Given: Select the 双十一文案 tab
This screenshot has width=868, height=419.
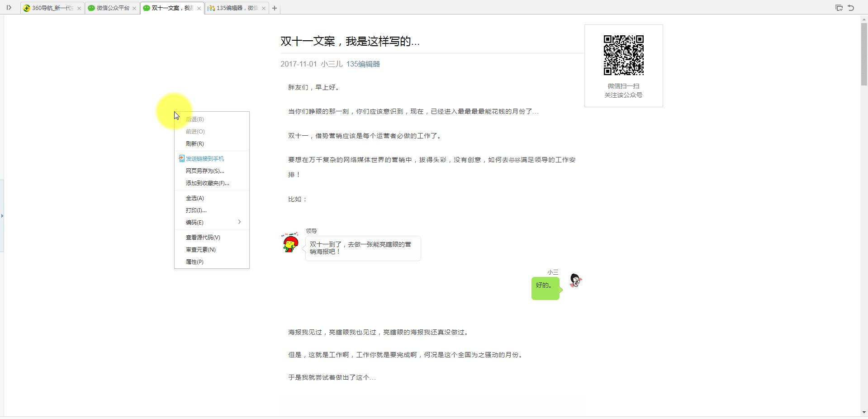Looking at the screenshot, I should [x=172, y=8].
